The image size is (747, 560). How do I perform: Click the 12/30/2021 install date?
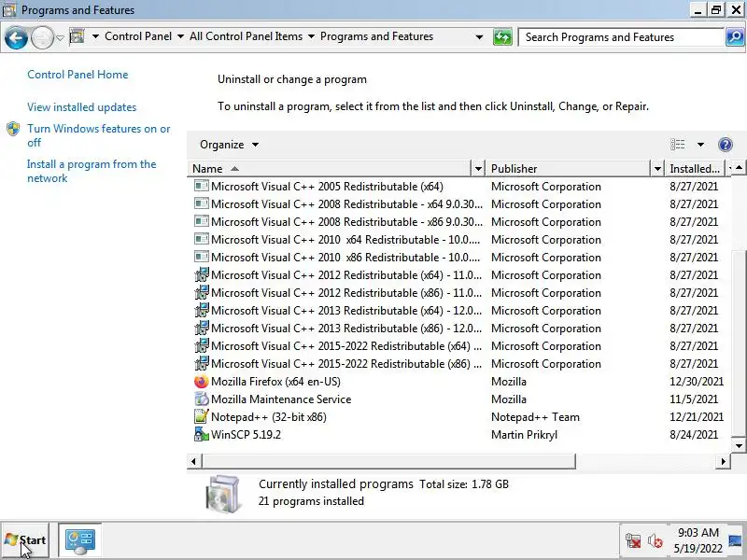tap(696, 382)
